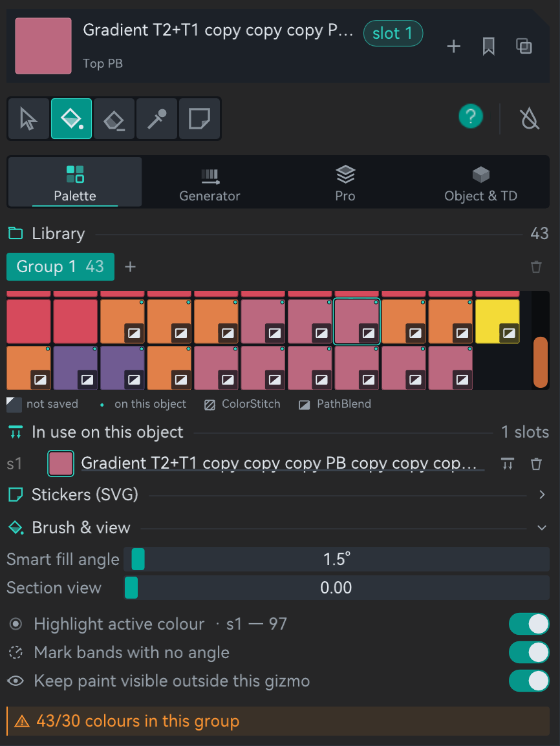Select the highlighted pink swatch with teal border
Screen dimensions: 560x746
click(x=357, y=321)
